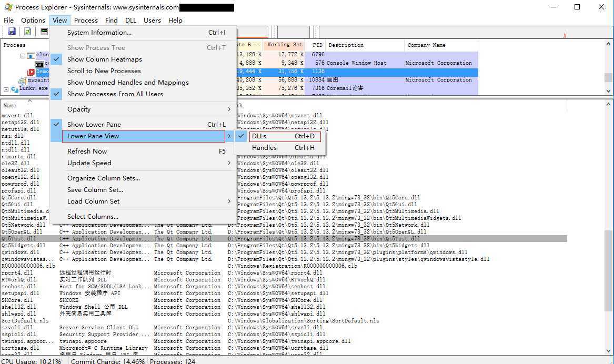Click the lower pane scrollbar up arrow

point(608,105)
